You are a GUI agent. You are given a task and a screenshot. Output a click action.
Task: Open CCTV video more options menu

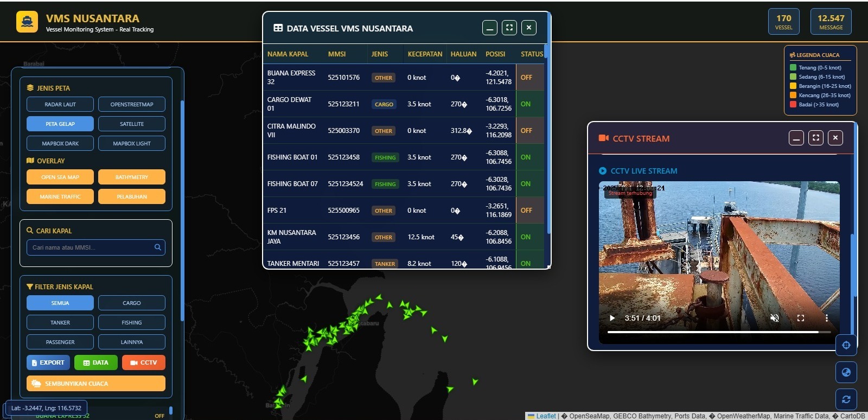coord(827,318)
